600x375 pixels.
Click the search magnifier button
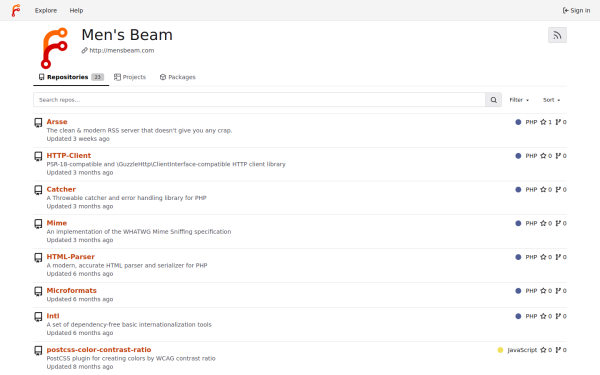click(494, 100)
